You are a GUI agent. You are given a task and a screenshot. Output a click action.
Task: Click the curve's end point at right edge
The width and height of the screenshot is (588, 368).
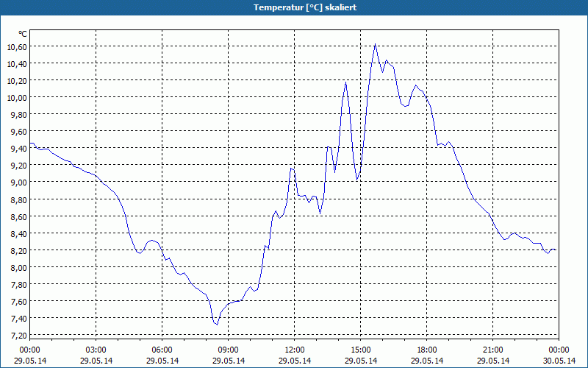556,250
